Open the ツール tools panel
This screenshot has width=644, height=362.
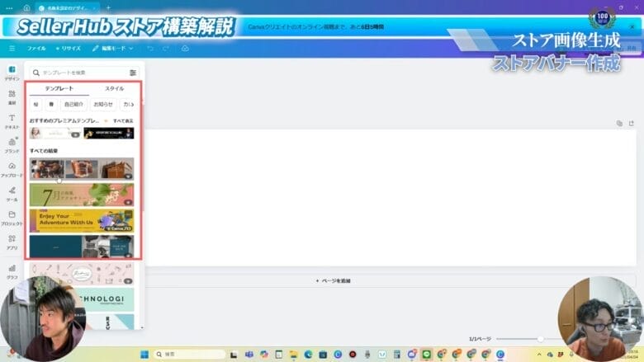coord(12,194)
